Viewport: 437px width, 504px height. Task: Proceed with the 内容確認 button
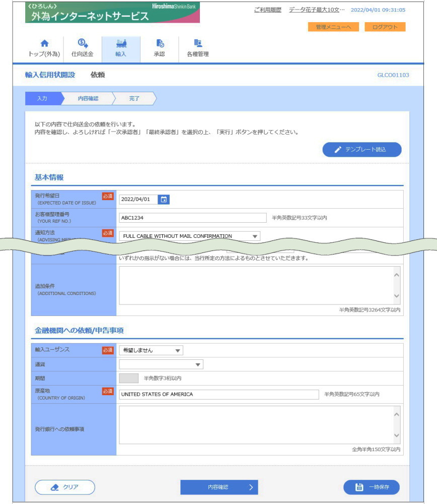(219, 487)
